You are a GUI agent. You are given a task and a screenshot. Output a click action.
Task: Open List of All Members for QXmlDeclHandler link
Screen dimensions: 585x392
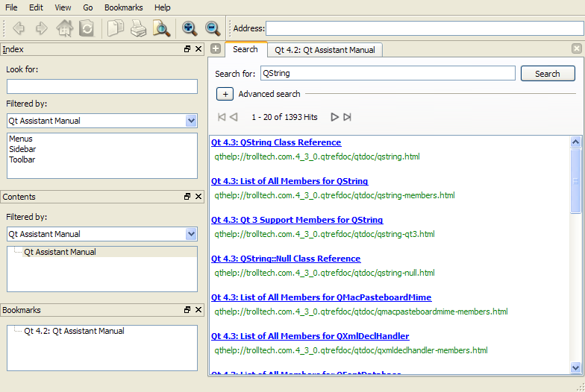coord(310,336)
